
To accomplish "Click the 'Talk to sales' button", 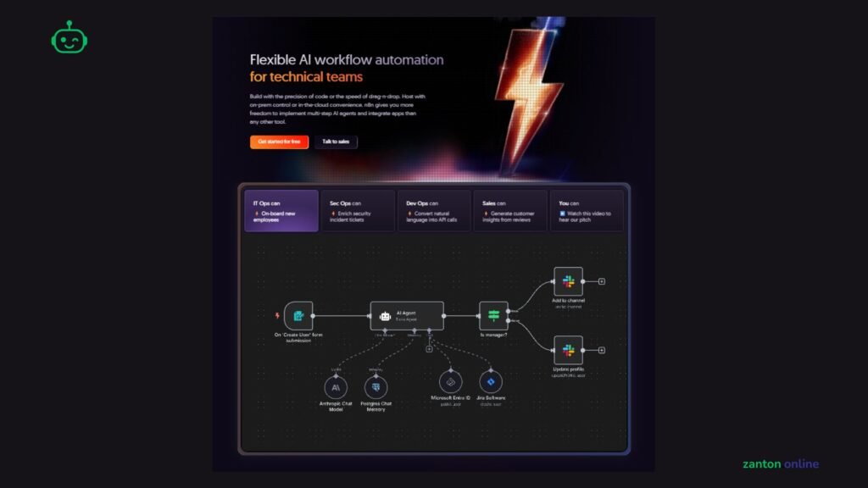I will 336,141.
